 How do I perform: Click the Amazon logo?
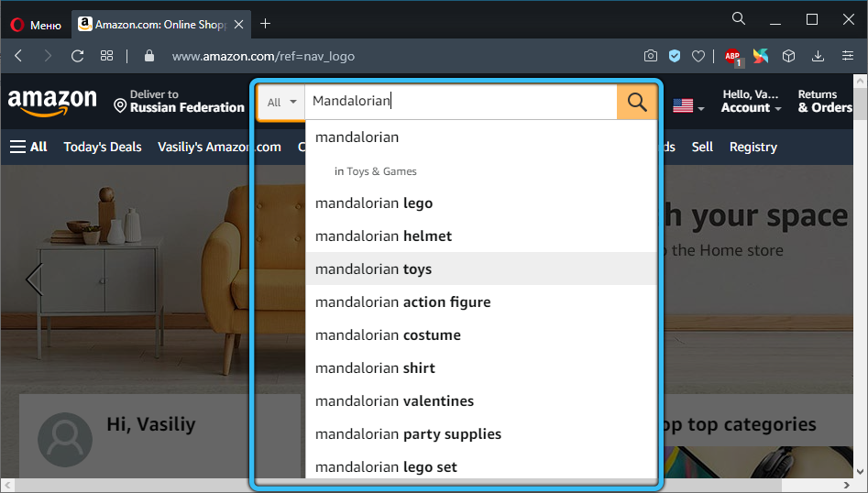pyautogui.click(x=52, y=102)
